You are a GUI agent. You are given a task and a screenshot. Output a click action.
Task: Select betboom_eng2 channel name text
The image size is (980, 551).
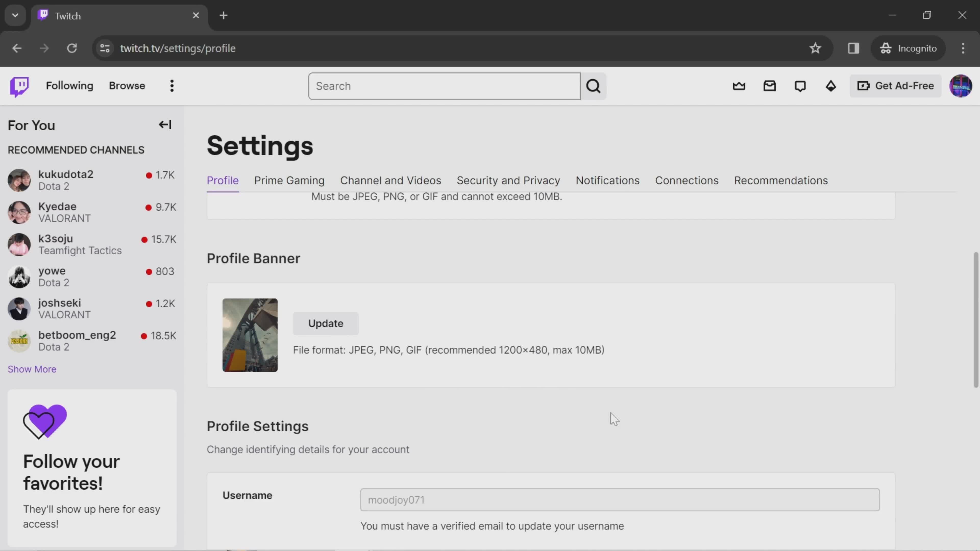pos(77,335)
